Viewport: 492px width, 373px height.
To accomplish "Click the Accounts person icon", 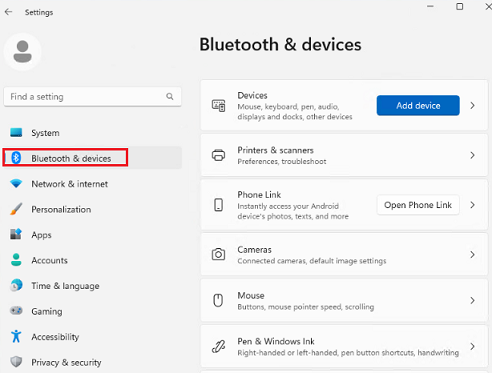I will pos(16,260).
